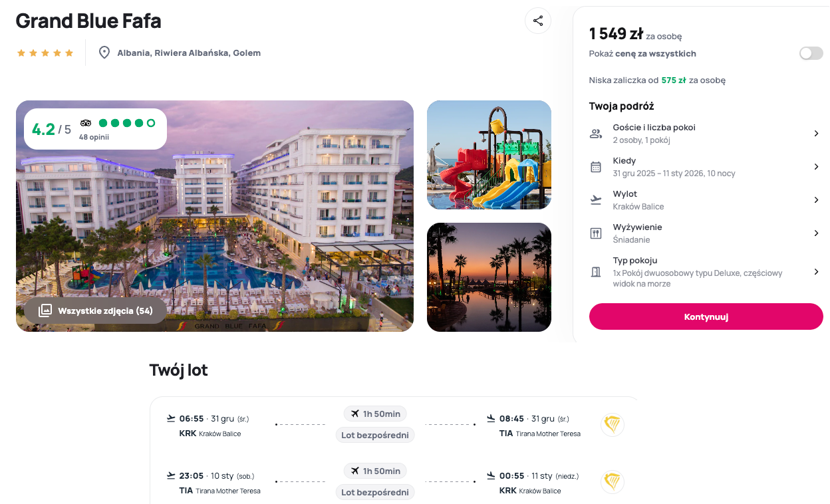Expand the Wylot departure chevron
Screen dimensions: 830x504
click(x=816, y=199)
